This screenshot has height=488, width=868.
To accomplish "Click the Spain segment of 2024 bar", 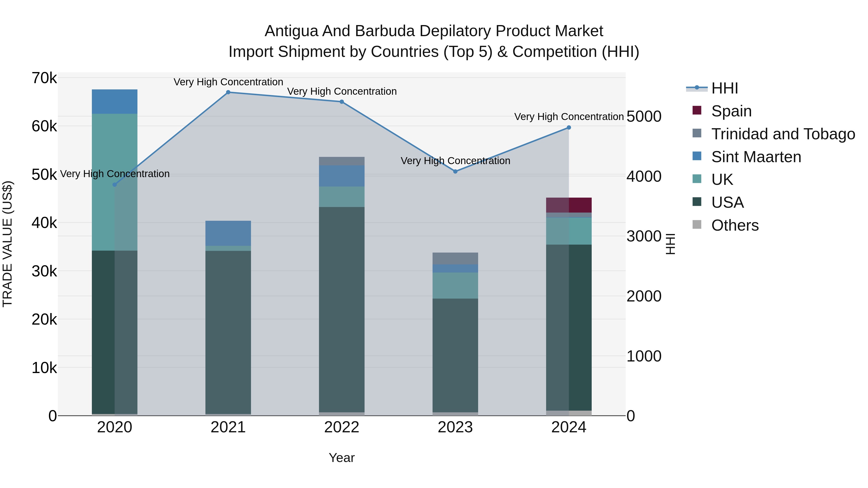I will [x=569, y=205].
